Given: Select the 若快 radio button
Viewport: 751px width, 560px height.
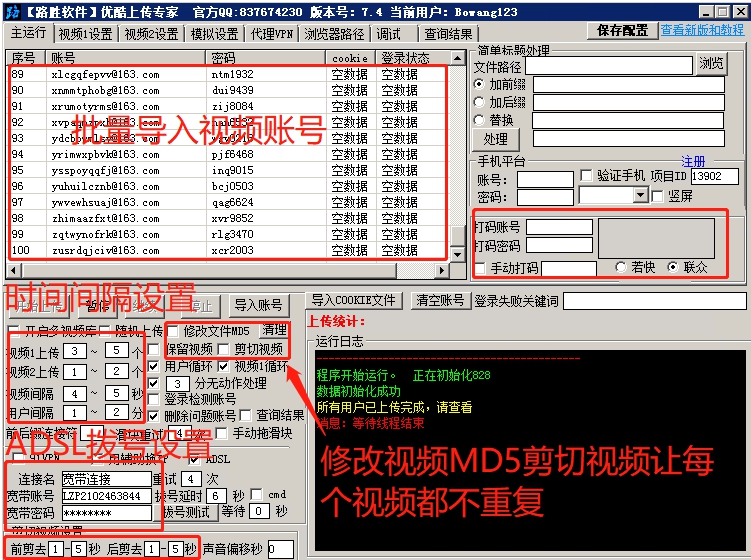Looking at the screenshot, I should (x=621, y=267).
